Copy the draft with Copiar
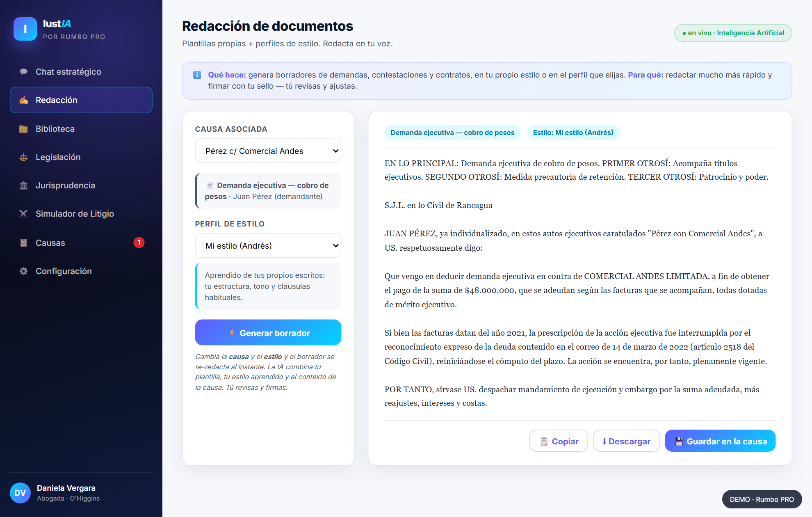Screen dimensions: 812x517 [x=559, y=441]
